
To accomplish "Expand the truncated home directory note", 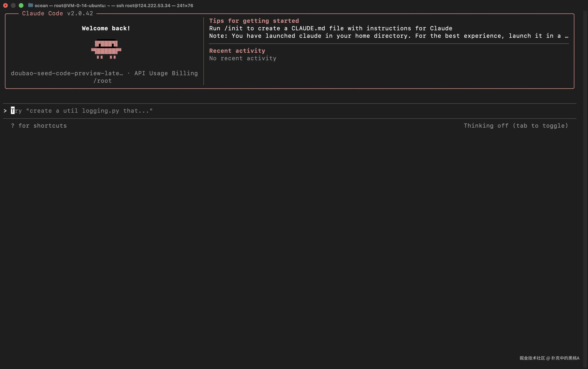I will tap(567, 36).
